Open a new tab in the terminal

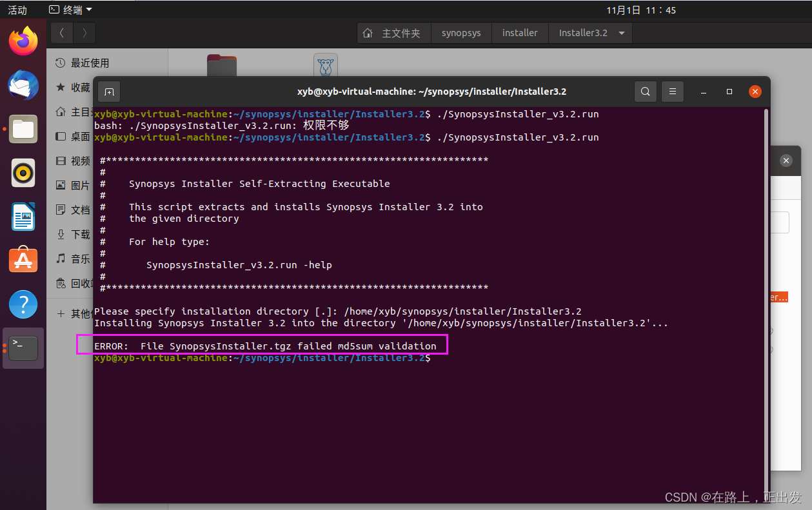coord(109,92)
